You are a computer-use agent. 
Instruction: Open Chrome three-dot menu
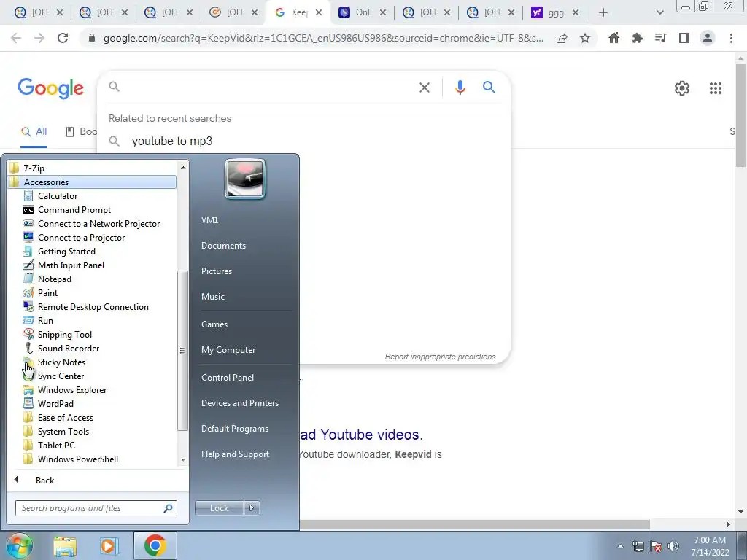(x=731, y=38)
